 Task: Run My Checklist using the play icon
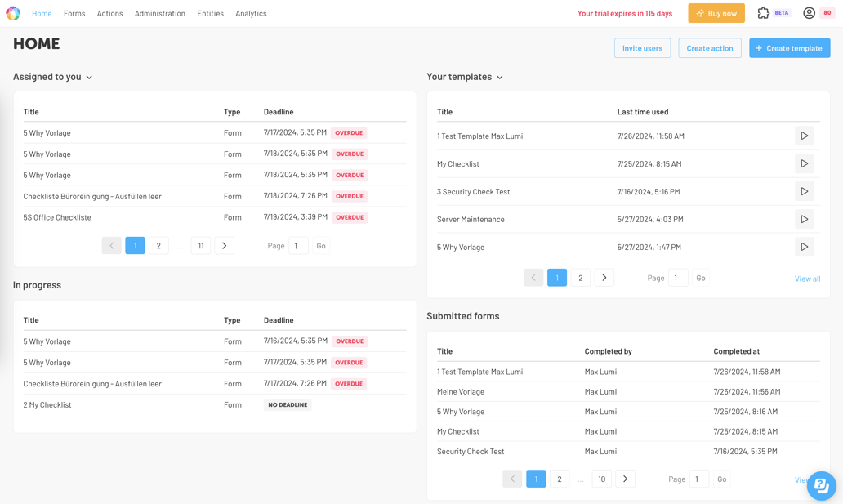(804, 163)
